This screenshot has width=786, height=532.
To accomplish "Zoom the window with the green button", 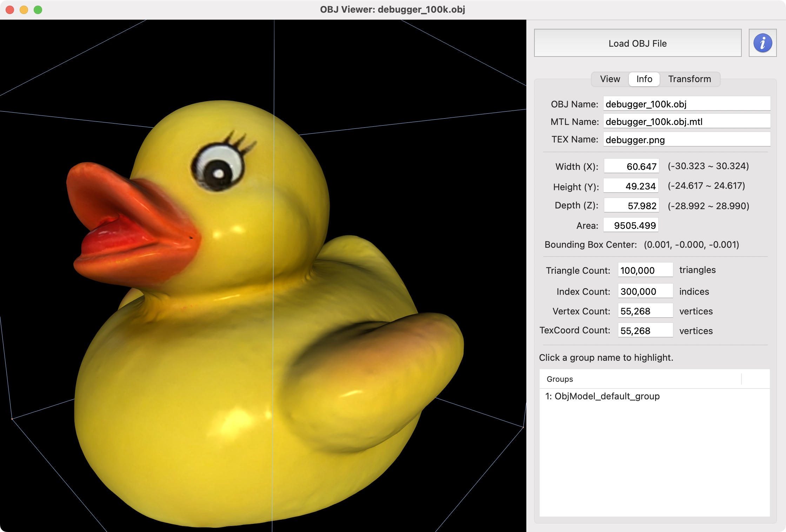I will pos(38,9).
